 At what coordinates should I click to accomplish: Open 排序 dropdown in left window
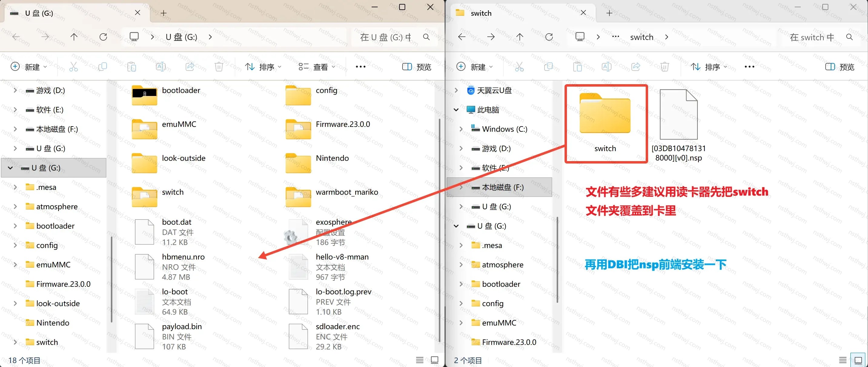[x=263, y=67]
